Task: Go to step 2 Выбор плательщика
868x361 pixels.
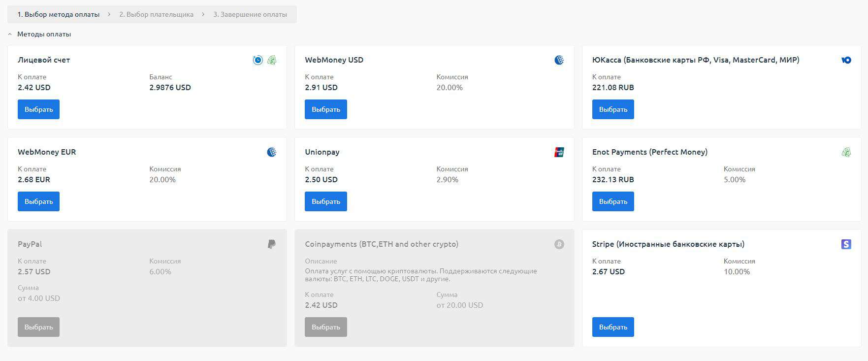Action: click(x=156, y=15)
